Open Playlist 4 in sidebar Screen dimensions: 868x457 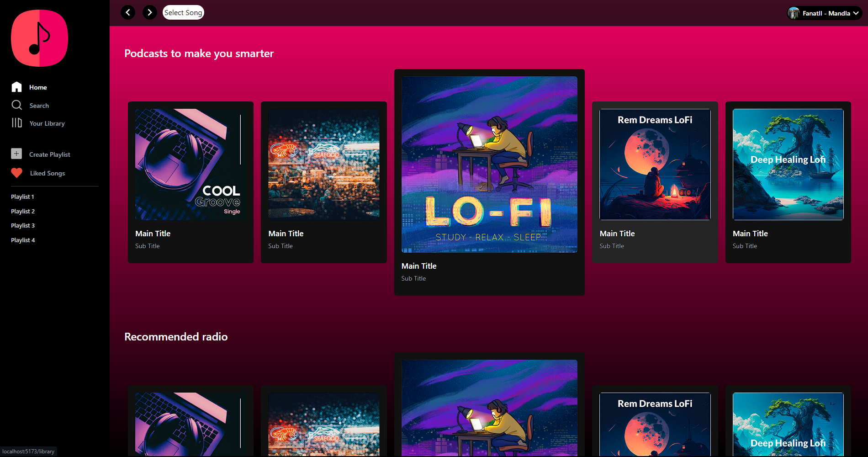[x=23, y=240]
